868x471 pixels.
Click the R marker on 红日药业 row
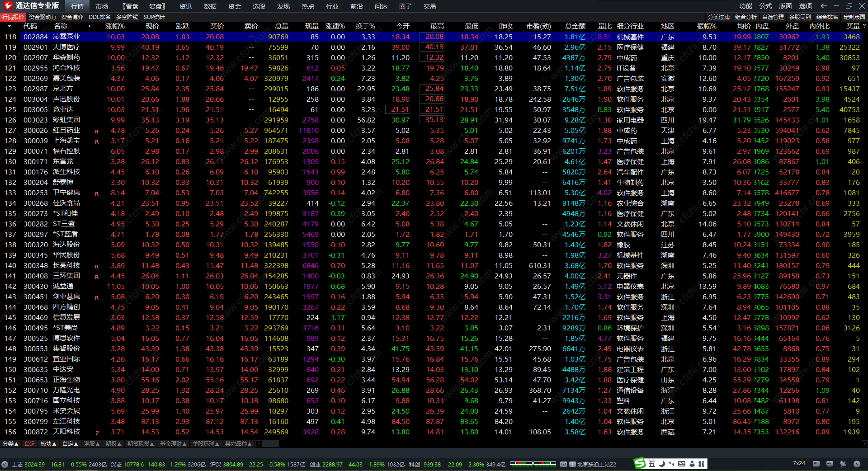pyautogui.click(x=97, y=132)
